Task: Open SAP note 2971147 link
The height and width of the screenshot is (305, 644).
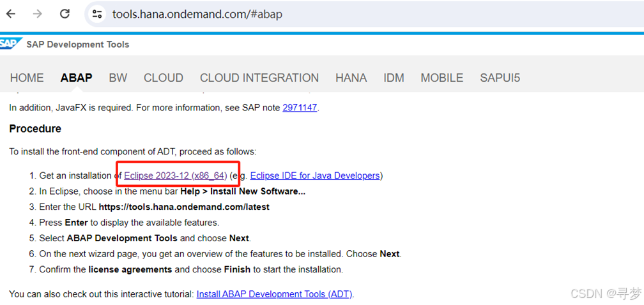Action: (300, 108)
